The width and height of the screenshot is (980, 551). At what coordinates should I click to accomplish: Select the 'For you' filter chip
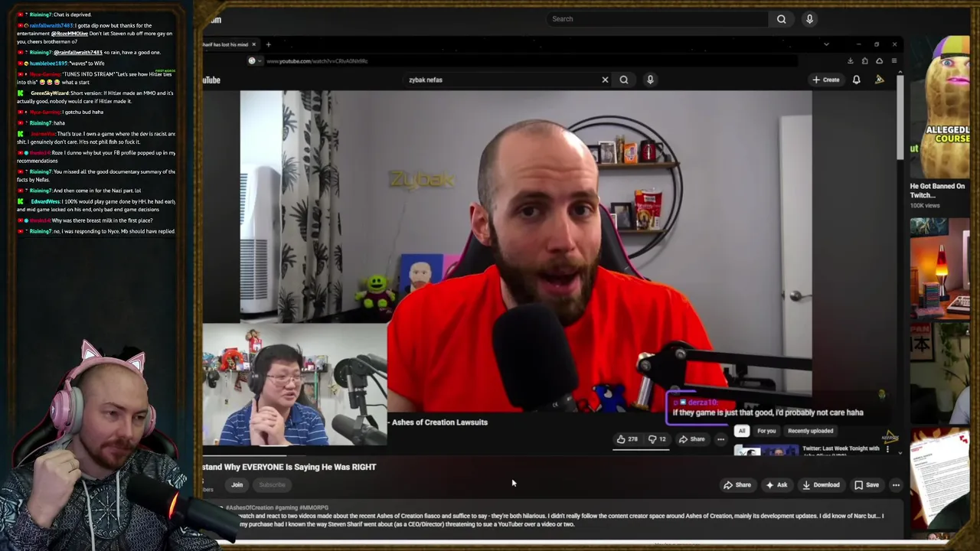click(x=766, y=431)
